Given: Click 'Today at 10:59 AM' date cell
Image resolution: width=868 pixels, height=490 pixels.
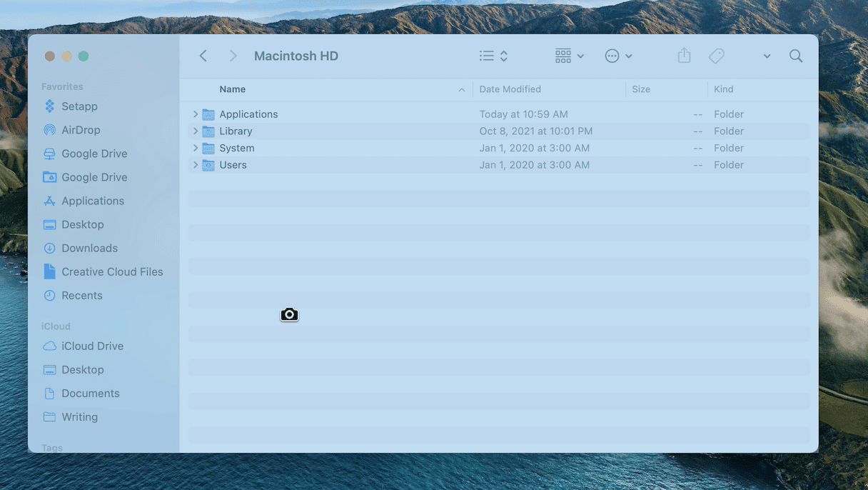Looking at the screenshot, I should tap(523, 114).
